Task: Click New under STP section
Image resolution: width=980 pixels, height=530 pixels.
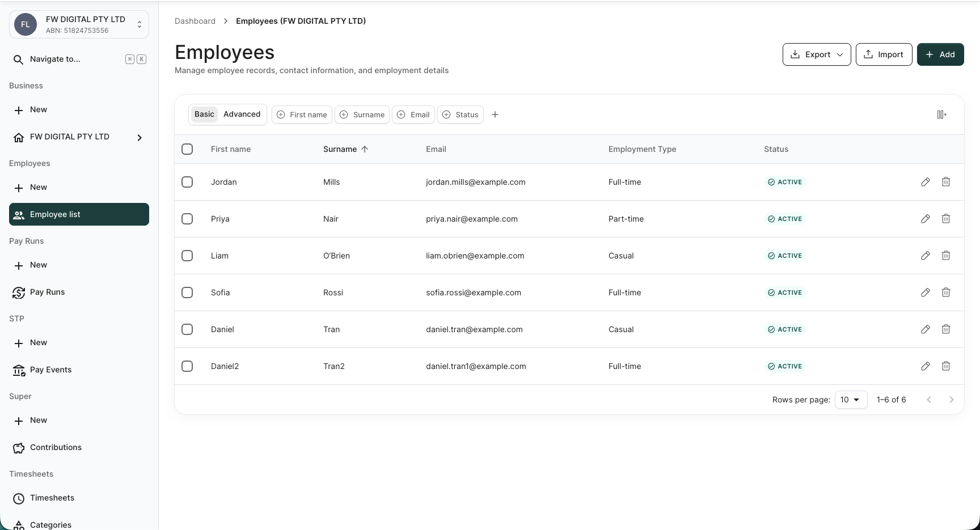Action: click(x=79, y=342)
